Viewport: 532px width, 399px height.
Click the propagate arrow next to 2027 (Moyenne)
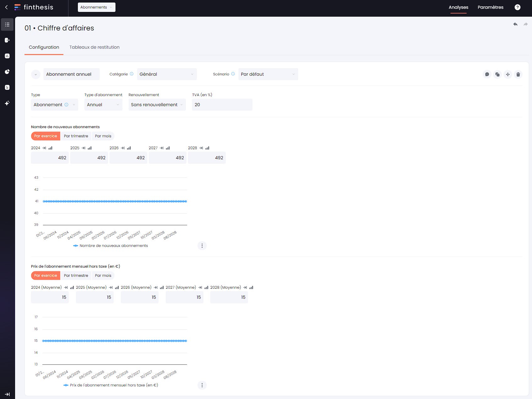click(x=200, y=287)
